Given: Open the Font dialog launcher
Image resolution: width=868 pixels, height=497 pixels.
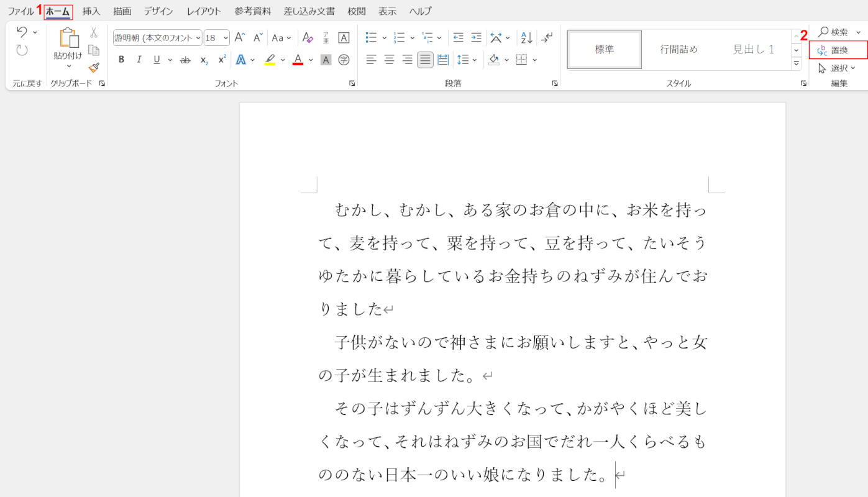Looking at the screenshot, I should coord(352,83).
